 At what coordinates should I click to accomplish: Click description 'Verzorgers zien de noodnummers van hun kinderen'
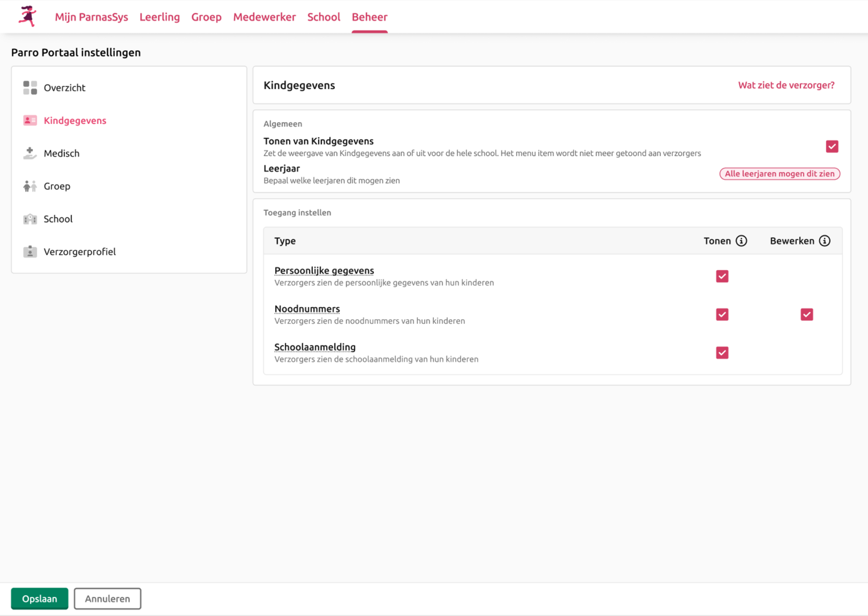tap(370, 321)
